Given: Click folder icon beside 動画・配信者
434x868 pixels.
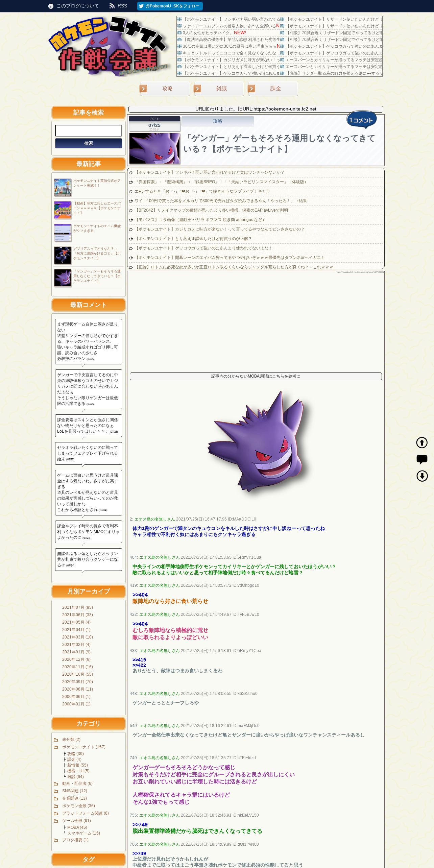Looking at the screenshot, I should coord(56,784).
